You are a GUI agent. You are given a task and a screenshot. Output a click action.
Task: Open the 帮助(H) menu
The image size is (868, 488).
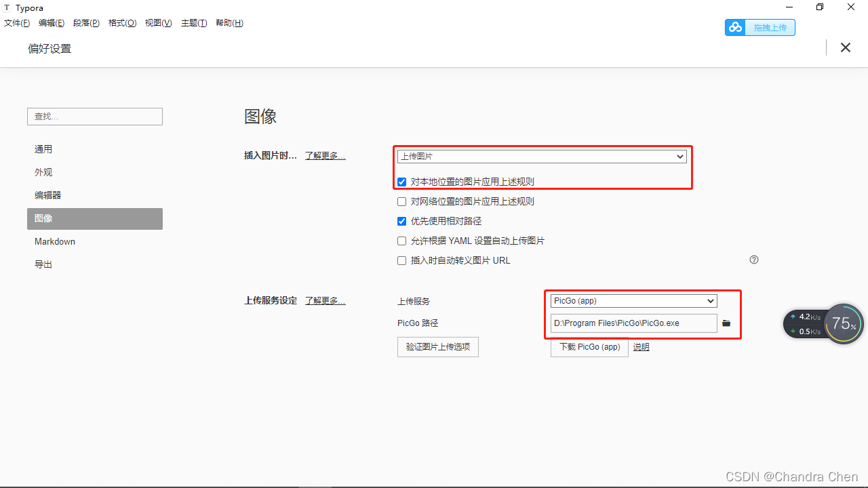[x=229, y=23]
